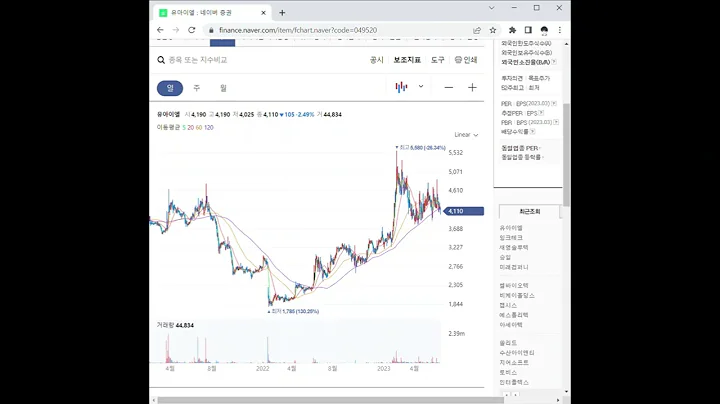Click the 최근조회 tab in sidebar
Screen dimensions: 720x404
coord(529,212)
